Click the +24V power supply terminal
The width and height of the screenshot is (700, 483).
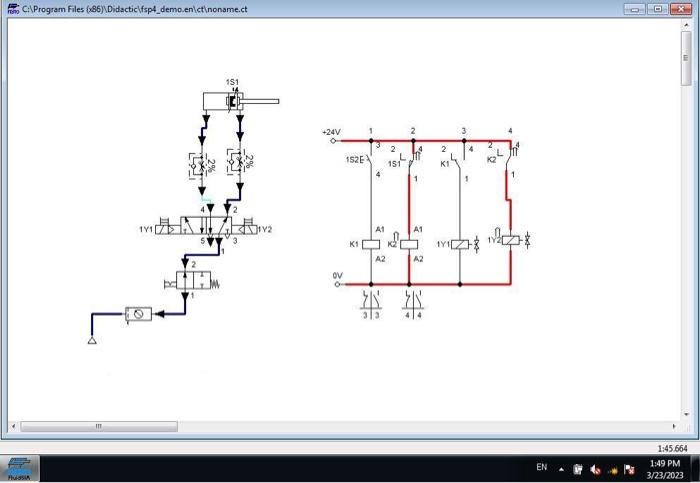pos(333,141)
